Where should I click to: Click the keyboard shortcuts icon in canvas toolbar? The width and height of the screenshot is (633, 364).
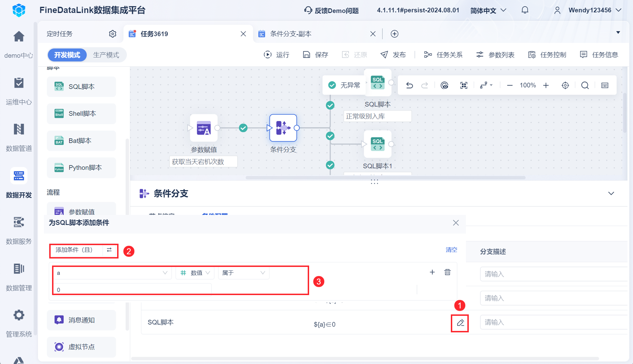pyautogui.click(x=605, y=85)
